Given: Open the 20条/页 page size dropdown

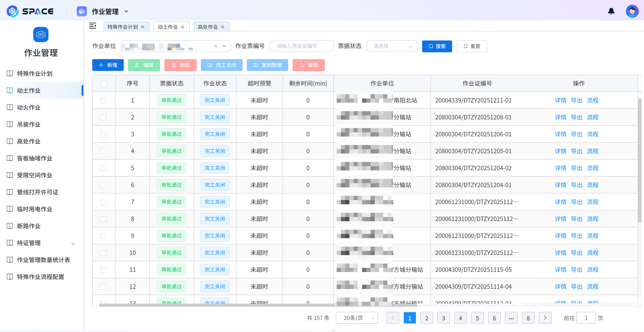Looking at the screenshot, I should pos(357,318).
